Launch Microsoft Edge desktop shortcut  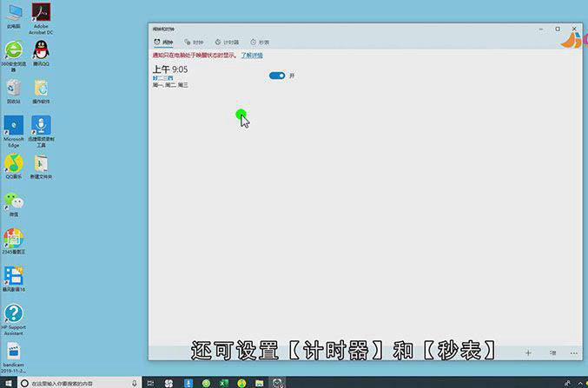(x=14, y=131)
